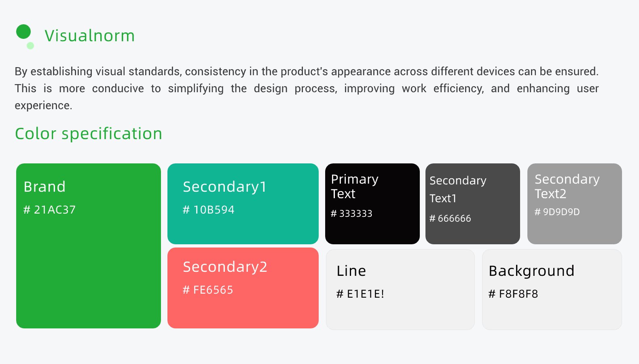Click the # 333333 hex code
Viewport: 639px width, 364px height.
tap(351, 214)
